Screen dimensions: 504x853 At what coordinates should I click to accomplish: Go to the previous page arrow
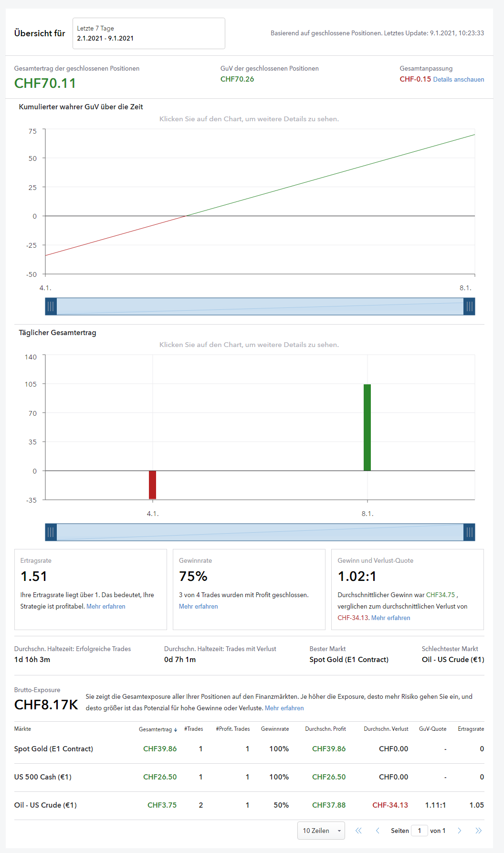[378, 831]
